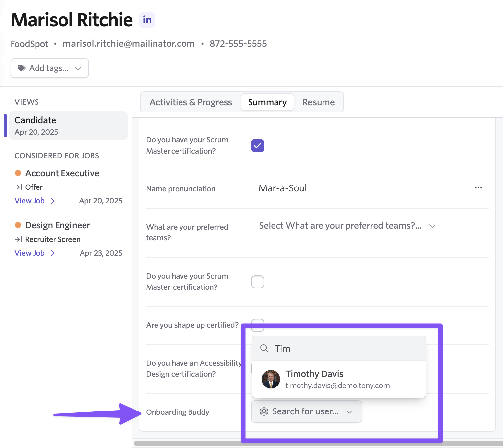Open Marisol's LinkedIn profile icon

pyautogui.click(x=147, y=20)
